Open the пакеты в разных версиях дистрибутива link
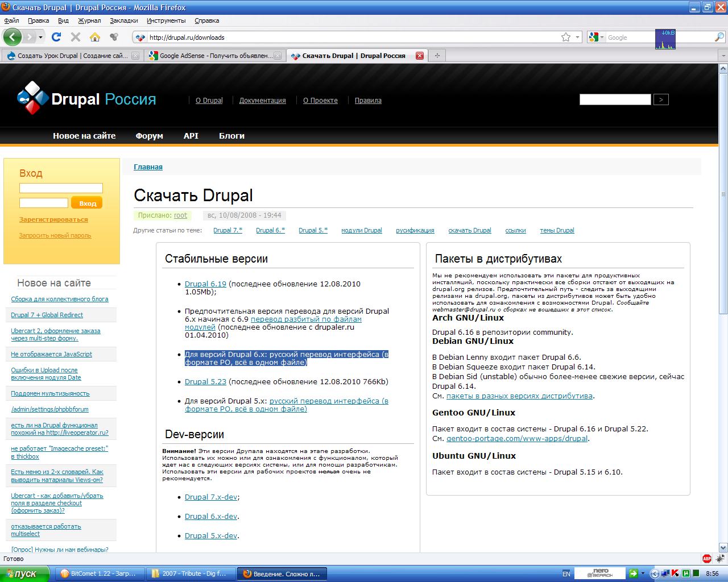The image size is (728, 582). point(519,396)
